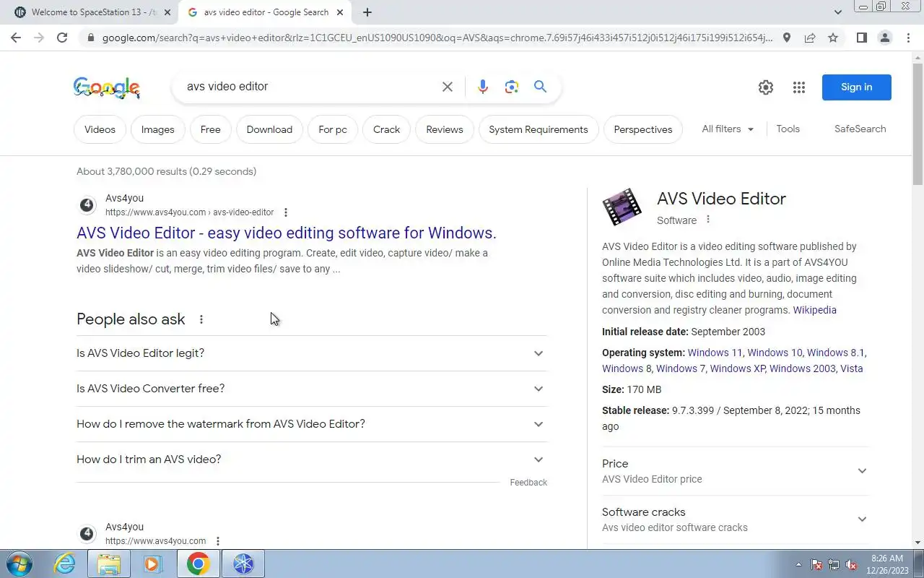Bookmark this page with star icon
The height and width of the screenshot is (578, 924).
(833, 38)
